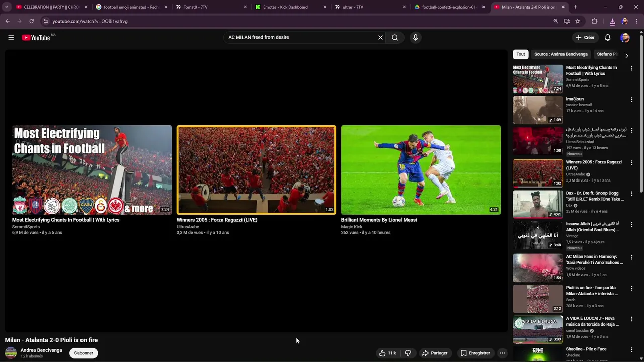The image size is (644, 362).
Task: Open Andrea Bencivenga channel name link
Action: coord(41,350)
